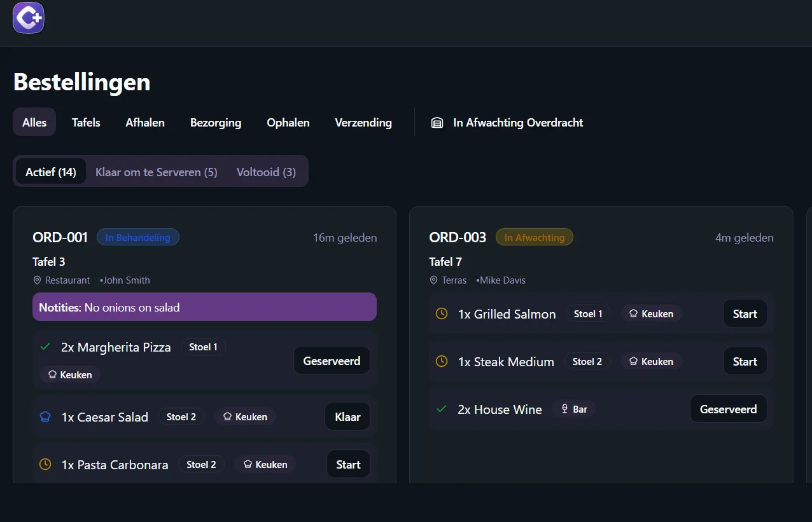Start the Grilled Salmon item
Viewport: 812px width, 522px height.
click(x=745, y=313)
